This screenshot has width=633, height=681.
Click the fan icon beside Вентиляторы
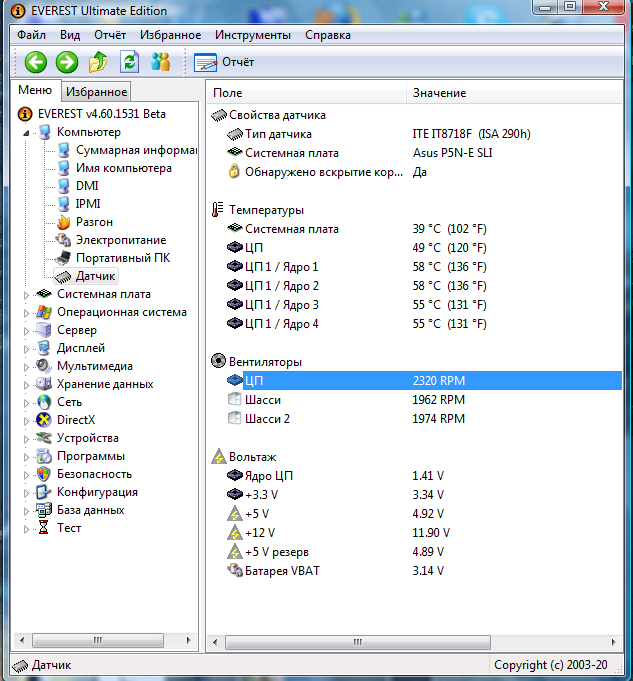pos(219,361)
